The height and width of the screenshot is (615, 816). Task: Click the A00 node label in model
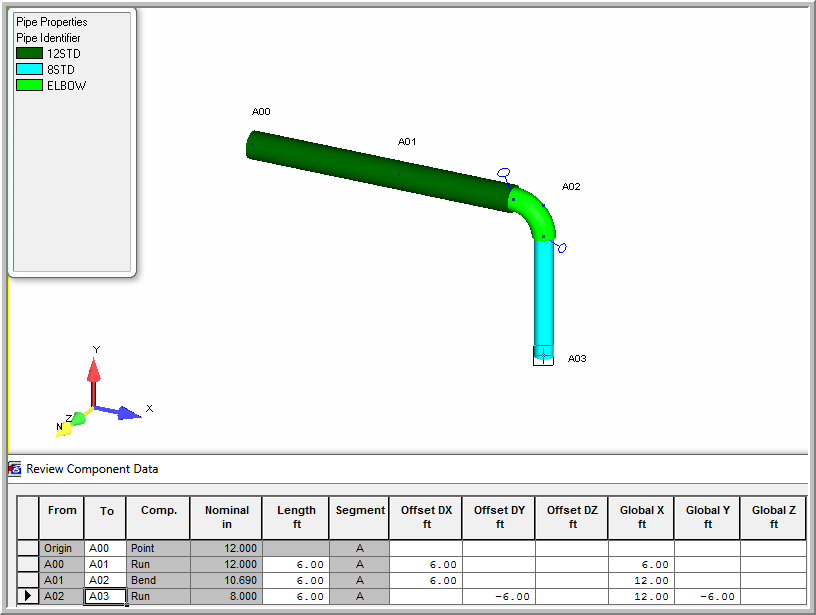tap(261, 111)
